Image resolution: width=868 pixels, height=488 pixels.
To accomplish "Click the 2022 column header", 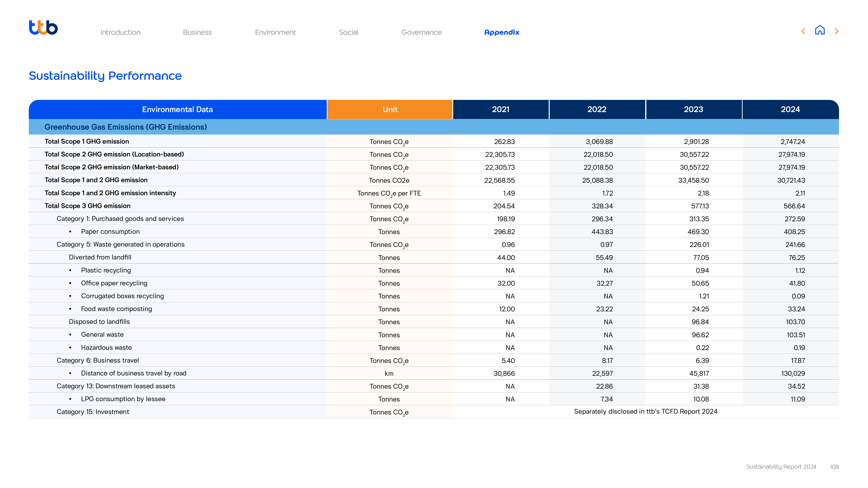I will point(597,109).
